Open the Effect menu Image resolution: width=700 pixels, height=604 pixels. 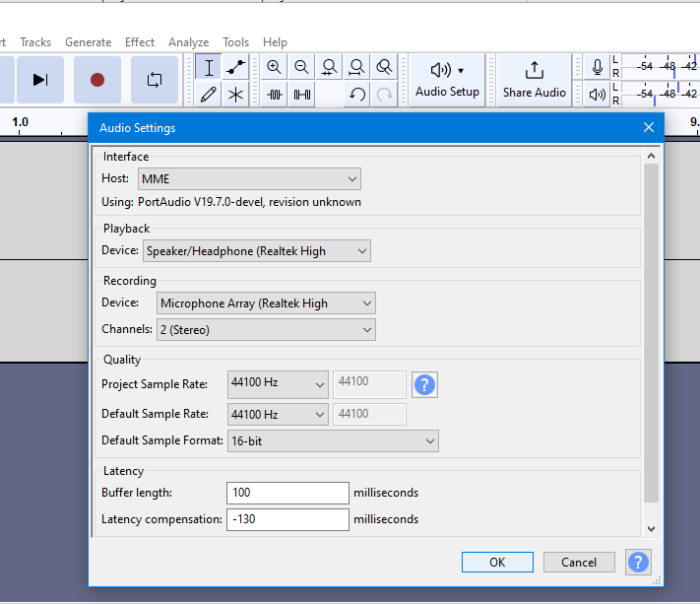click(x=140, y=42)
